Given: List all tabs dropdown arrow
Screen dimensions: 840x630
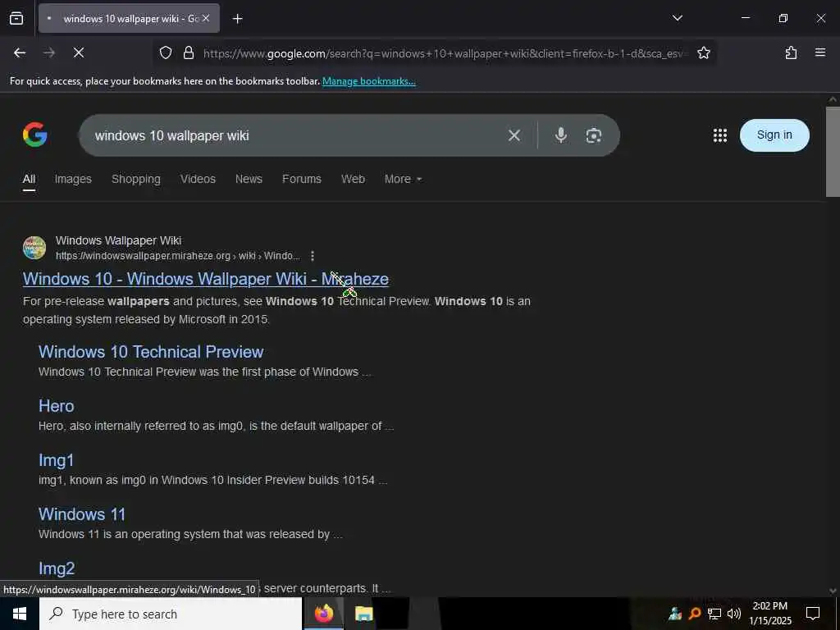Looking at the screenshot, I should tap(677, 18).
